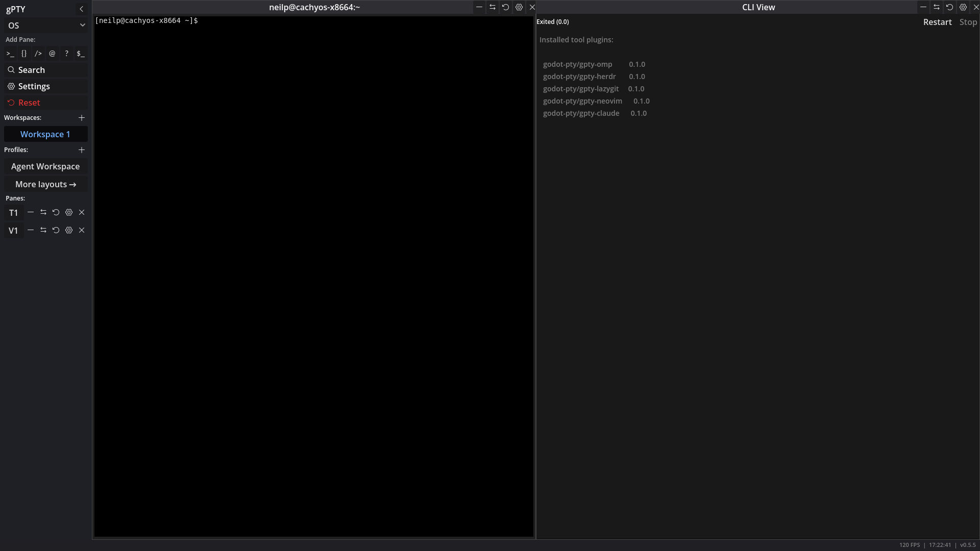
Task: Close the T1 pane from the Panes list
Action: [x=82, y=212]
